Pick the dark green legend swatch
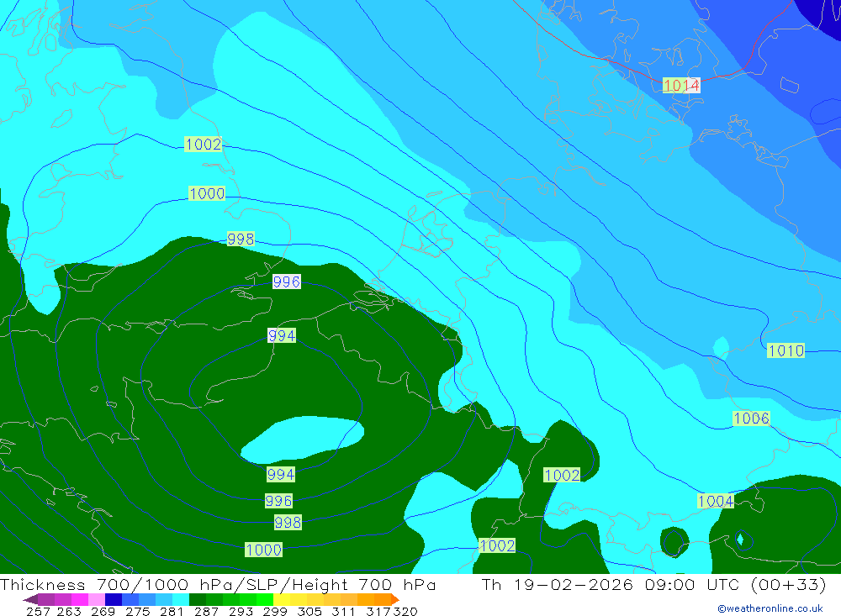841x616 pixels. point(198,599)
